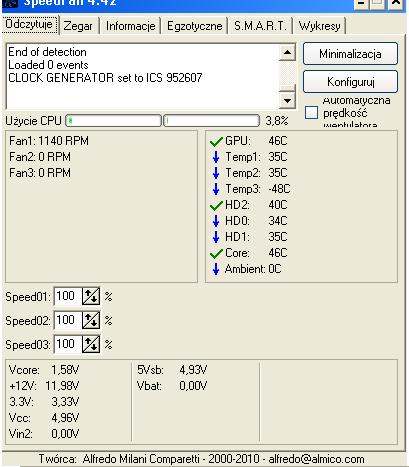
Task: Click the blue down arrow beside Ambient
Action: 216,269
